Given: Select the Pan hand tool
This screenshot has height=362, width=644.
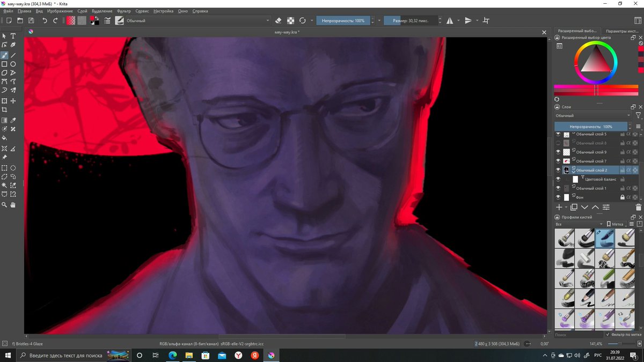Looking at the screenshot, I should (13, 205).
